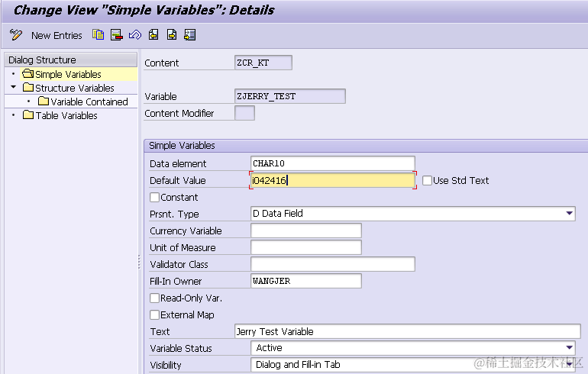588x374 pixels.
Task: Click the Next Entry toolbar icon
Action: pos(172,35)
